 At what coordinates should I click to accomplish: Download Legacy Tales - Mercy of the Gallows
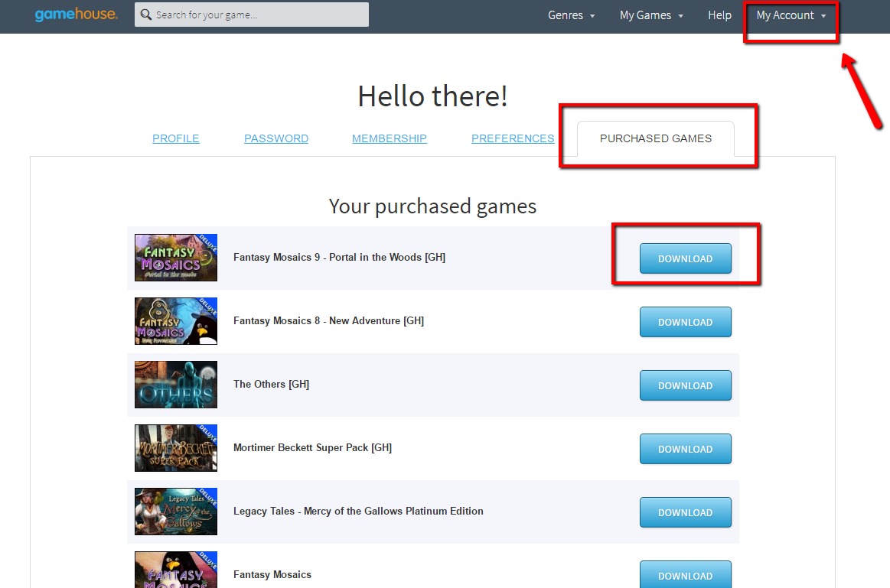685,512
